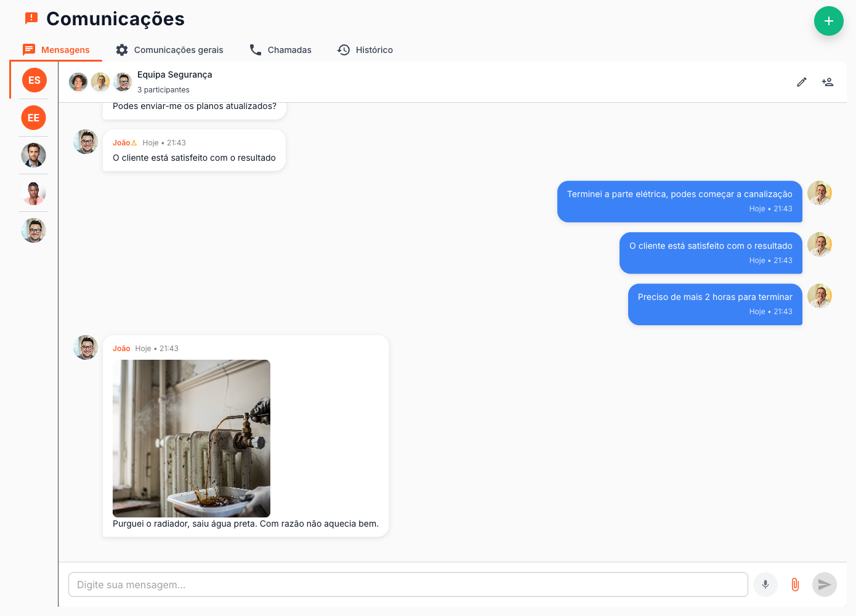
Task: Select the bearded man contact in sidebar
Action: pyautogui.click(x=34, y=155)
